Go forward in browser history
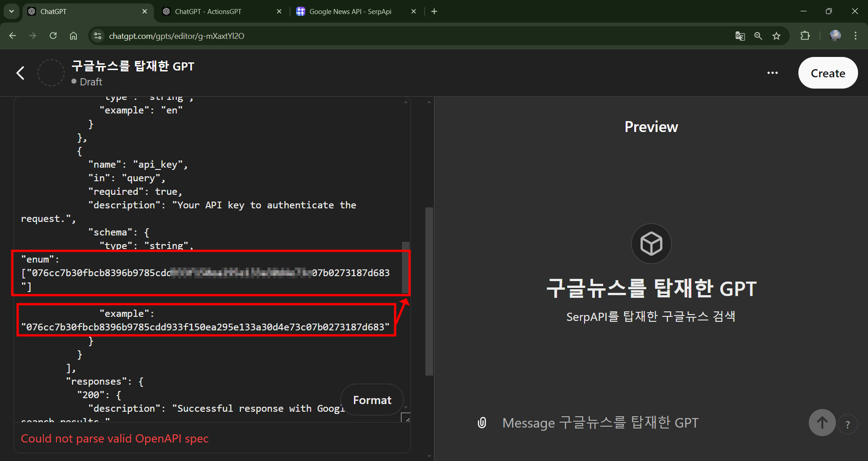The width and height of the screenshot is (868, 461). click(33, 36)
